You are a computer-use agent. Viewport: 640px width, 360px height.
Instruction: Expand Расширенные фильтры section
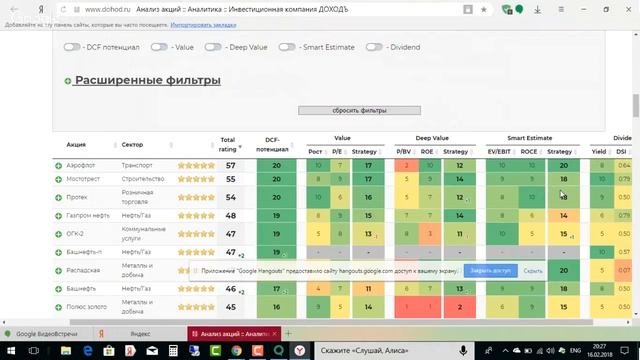pyautogui.click(x=142, y=80)
